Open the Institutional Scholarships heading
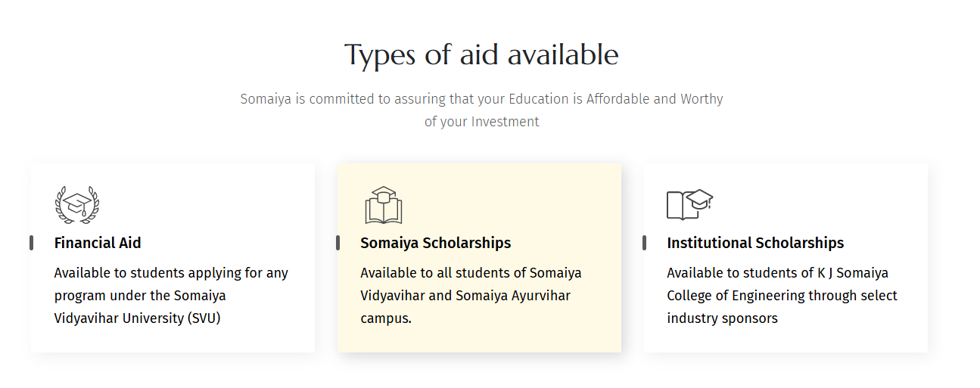 (755, 243)
